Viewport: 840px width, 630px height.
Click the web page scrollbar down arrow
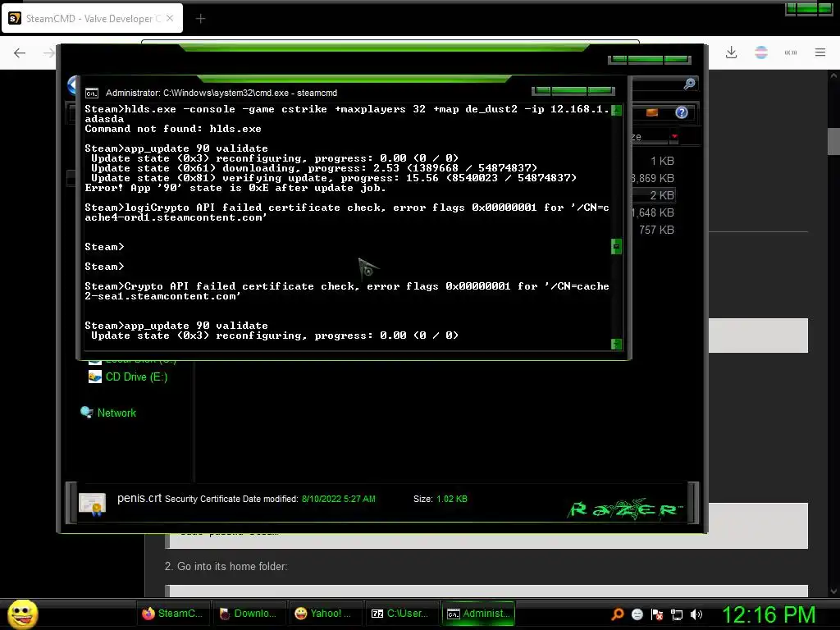[x=833, y=591]
